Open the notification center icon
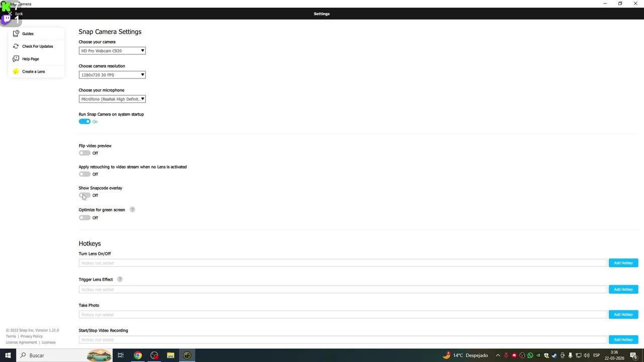Screen dimensions: 644x362 (x=633, y=355)
